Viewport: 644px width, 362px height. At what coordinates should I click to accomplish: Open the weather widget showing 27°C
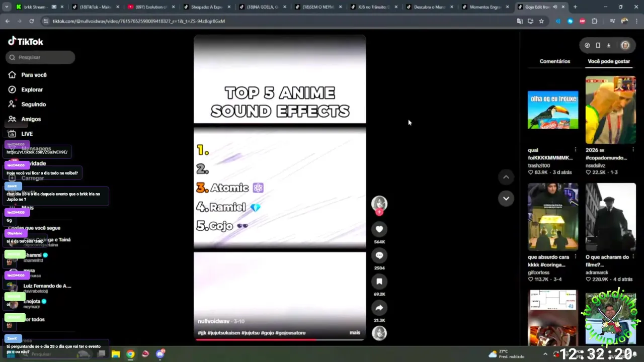(506, 354)
